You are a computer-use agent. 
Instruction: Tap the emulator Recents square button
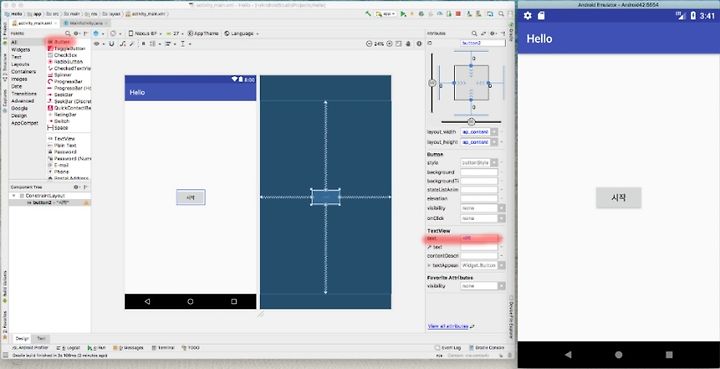pos(669,354)
